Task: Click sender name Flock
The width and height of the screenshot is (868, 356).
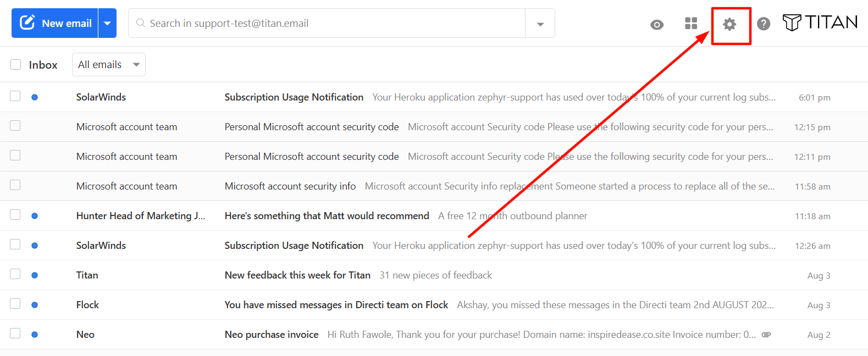Action: coord(87,305)
